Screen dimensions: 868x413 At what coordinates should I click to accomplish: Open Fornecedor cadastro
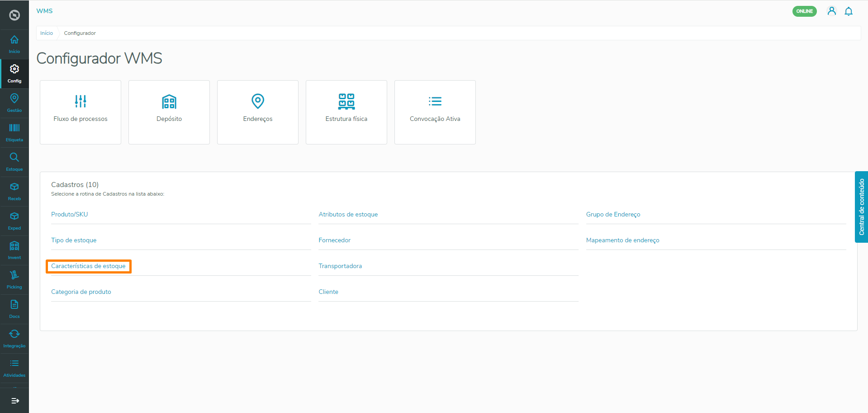pos(335,240)
